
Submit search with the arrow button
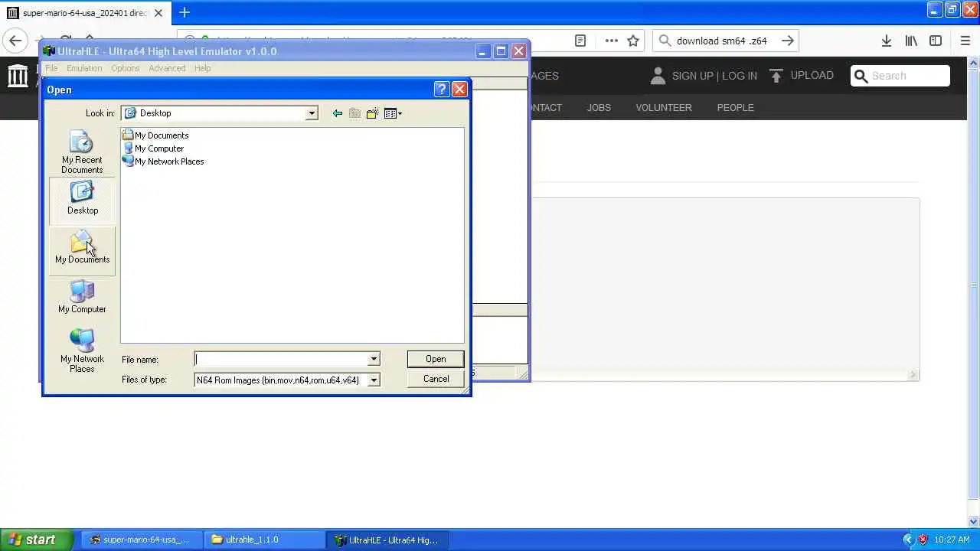coord(787,41)
